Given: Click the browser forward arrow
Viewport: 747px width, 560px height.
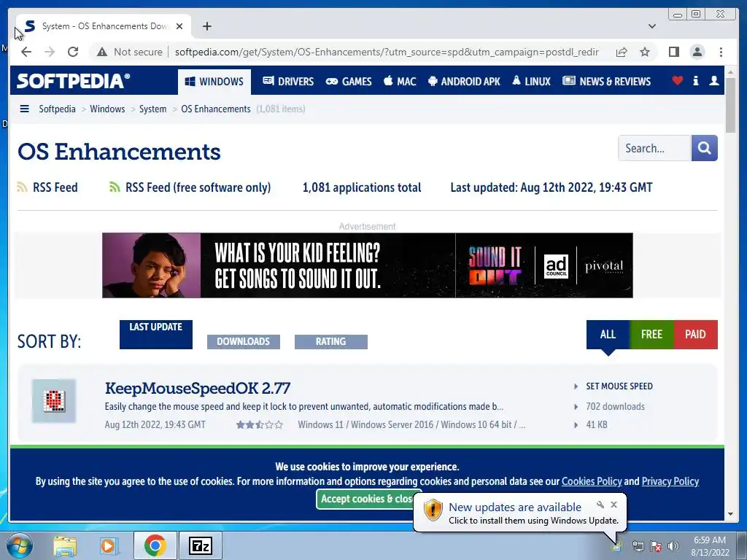Looking at the screenshot, I should 50,52.
